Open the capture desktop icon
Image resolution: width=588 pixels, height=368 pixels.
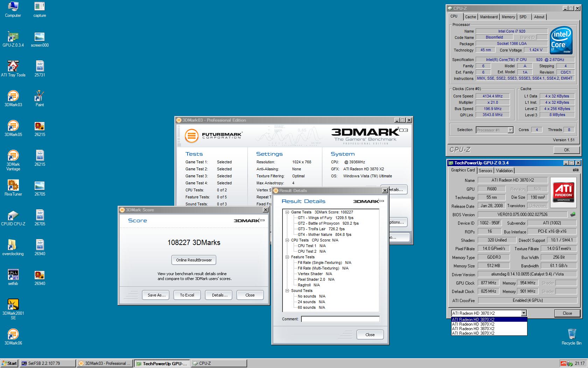click(40, 9)
